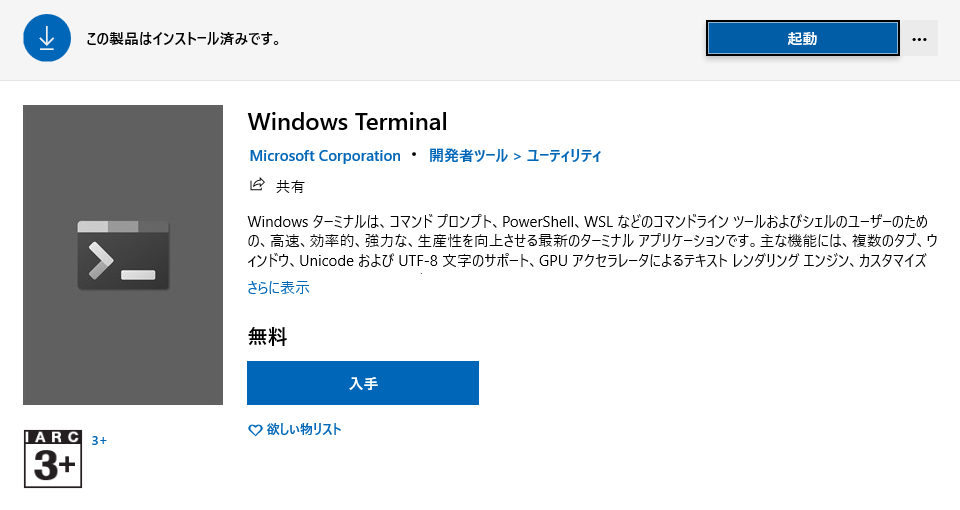Open the Microsoft Corporation publisher link
Viewport: 960px width, 510px height.
coord(325,156)
